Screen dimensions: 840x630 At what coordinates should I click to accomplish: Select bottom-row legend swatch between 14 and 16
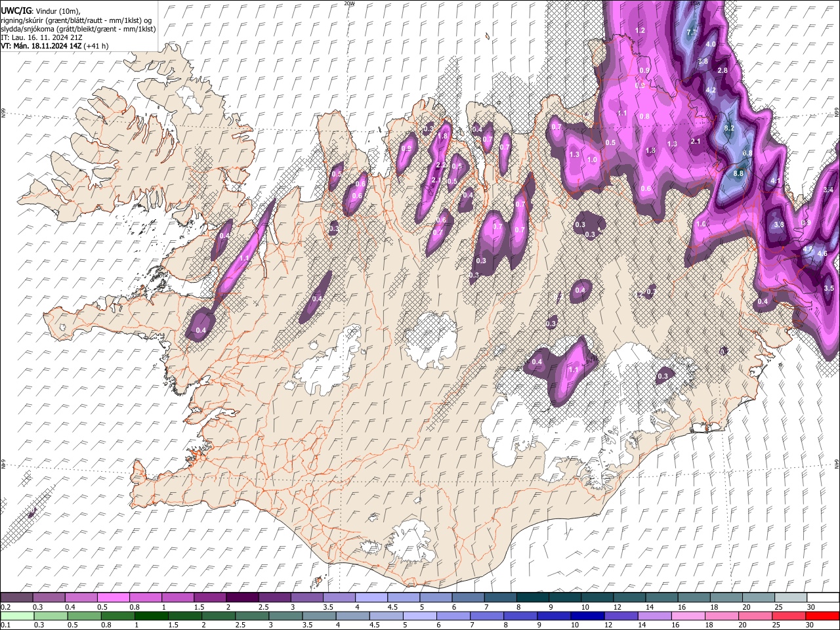point(655,616)
